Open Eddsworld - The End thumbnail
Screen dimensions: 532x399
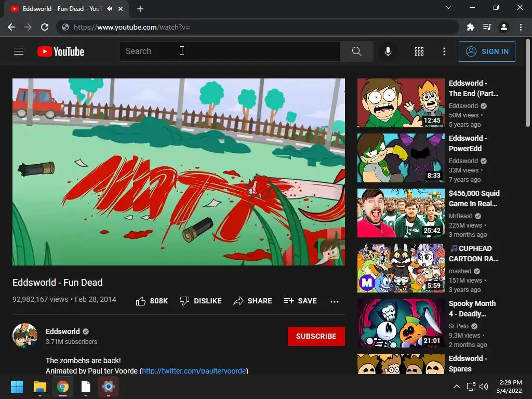pyautogui.click(x=401, y=103)
